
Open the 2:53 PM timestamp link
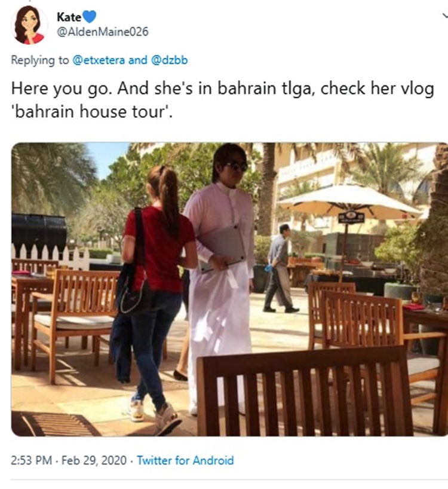pos(31,460)
